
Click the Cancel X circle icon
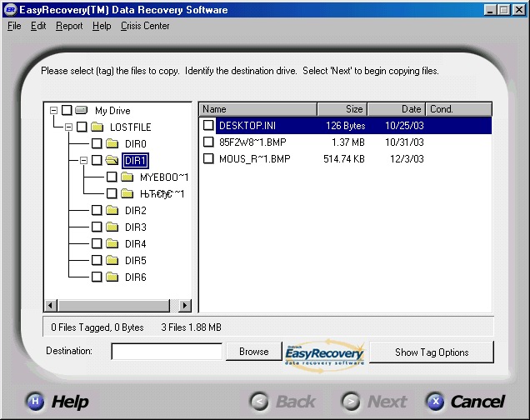435,402
